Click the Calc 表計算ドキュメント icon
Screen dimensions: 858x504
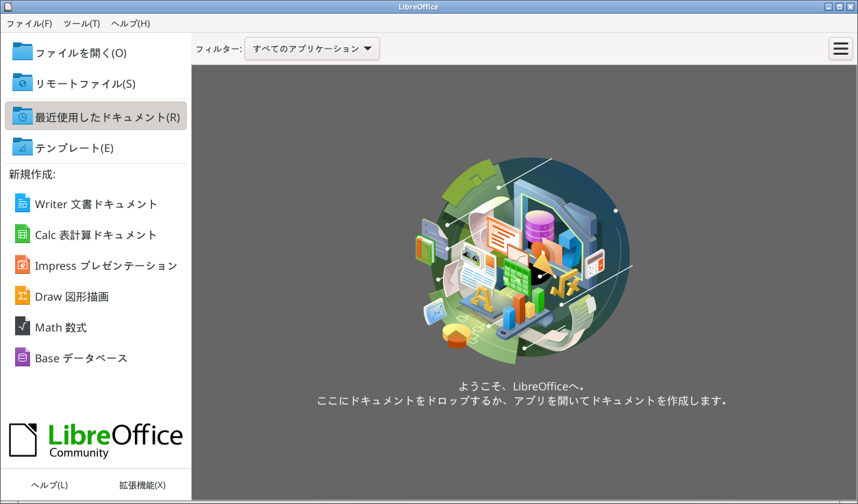(23, 234)
